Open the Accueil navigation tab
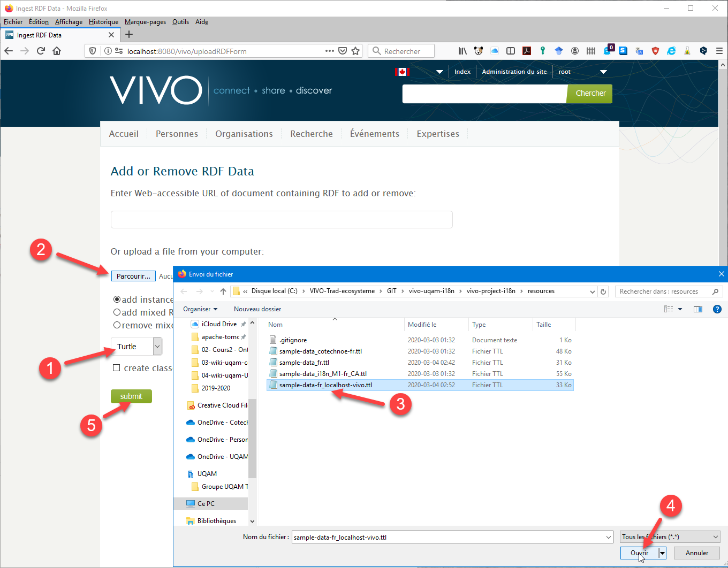 click(x=124, y=134)
